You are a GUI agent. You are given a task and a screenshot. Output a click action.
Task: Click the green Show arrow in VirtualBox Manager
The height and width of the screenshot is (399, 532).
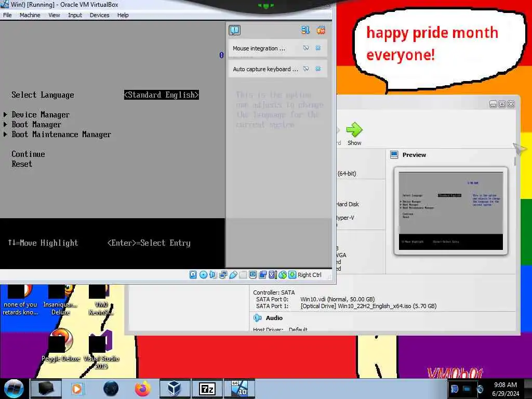pyautogui.click(x=354, y=130)
